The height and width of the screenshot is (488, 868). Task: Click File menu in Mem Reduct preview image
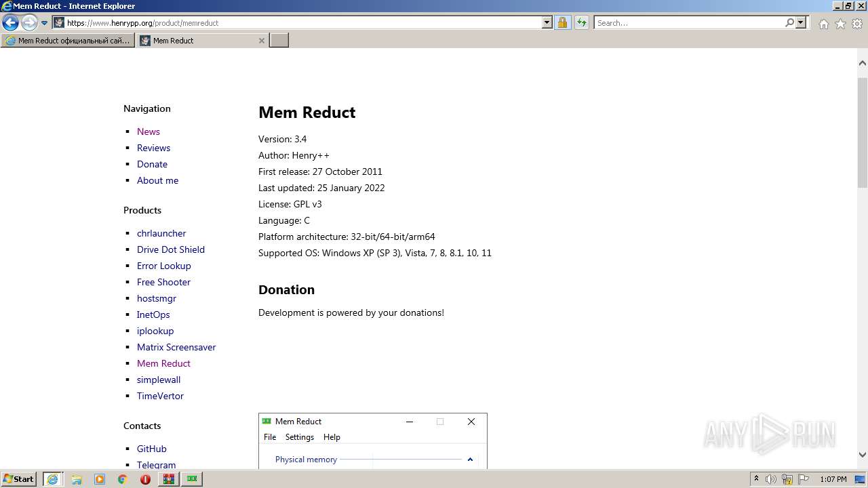270,437
